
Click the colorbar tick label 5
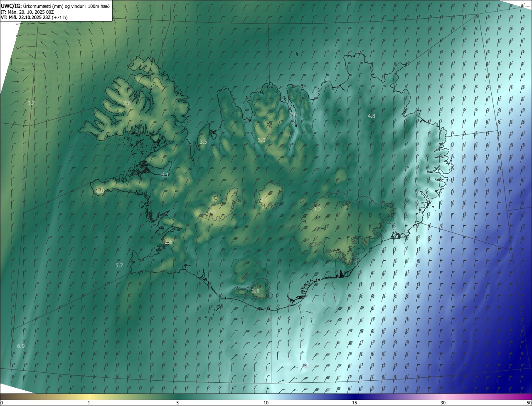177,403
